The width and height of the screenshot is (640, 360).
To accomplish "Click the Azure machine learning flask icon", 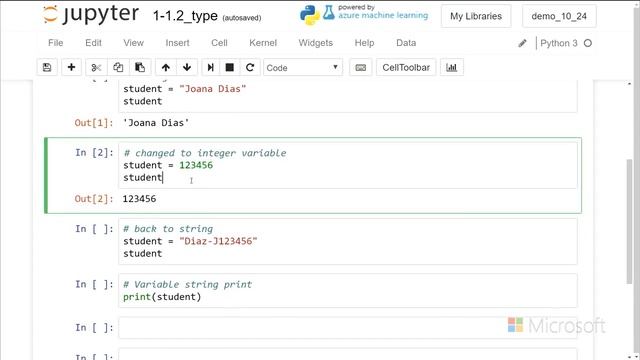I will 329,13.
